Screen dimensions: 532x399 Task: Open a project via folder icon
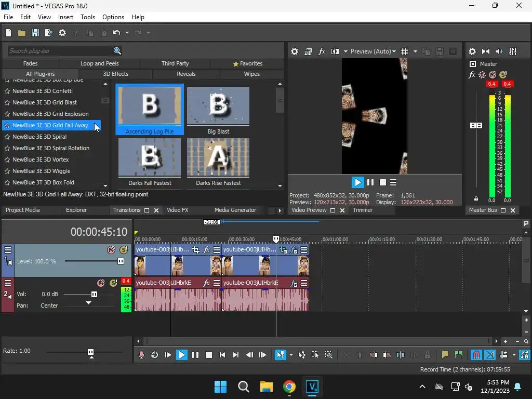tap(22, 33)
